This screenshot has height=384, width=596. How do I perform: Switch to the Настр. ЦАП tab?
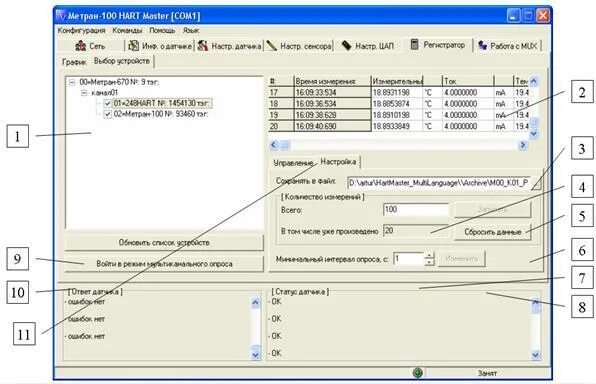click(x=367, y=46)
